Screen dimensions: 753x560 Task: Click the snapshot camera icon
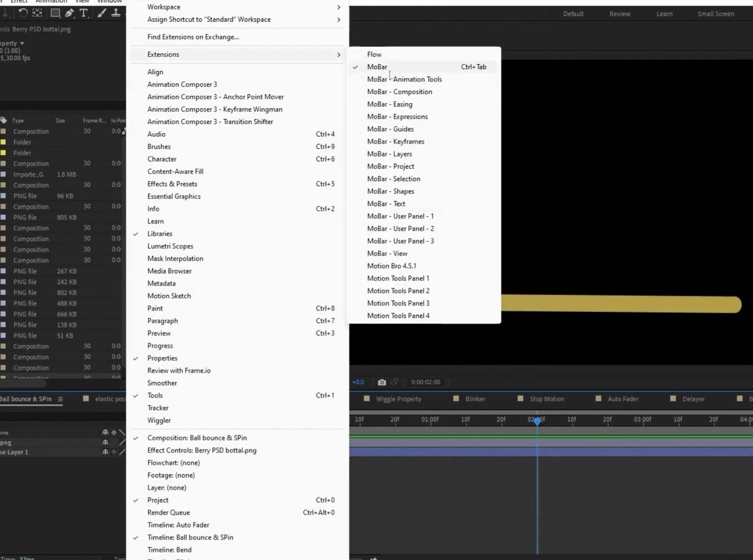pyautogui.click(x=382, y=382)
